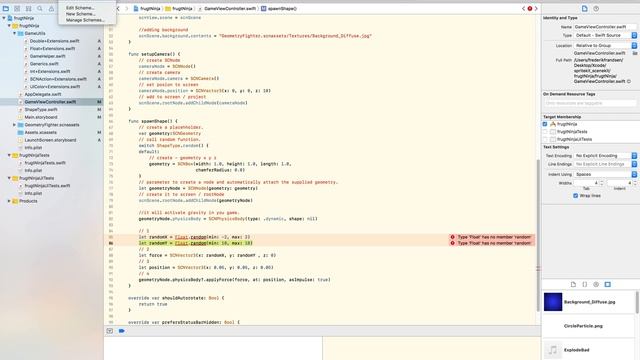This screenshot has height=360, width=640.
Task: Open ShapeType.swift in the navigator
Action: 41,109
